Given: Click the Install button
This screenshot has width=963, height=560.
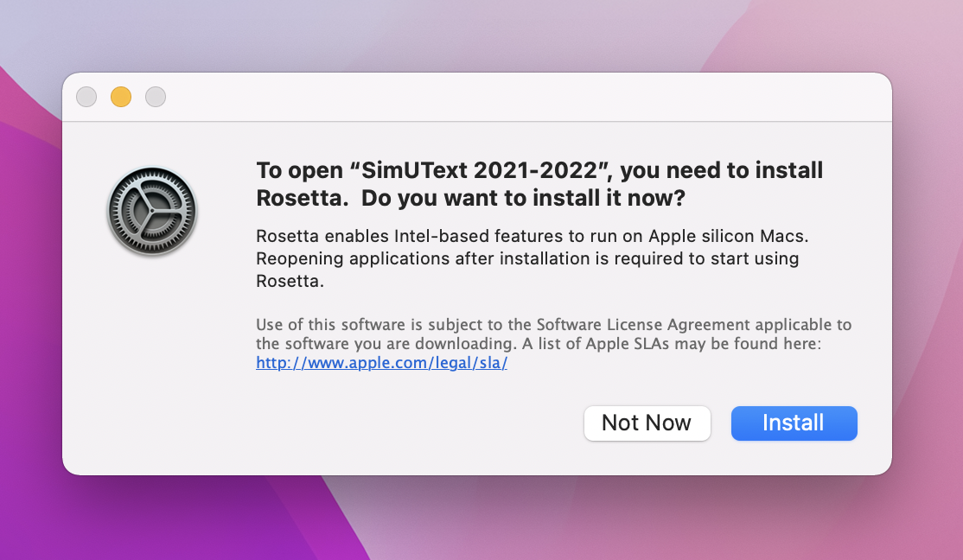Looking at the screenshot, I should [x=794, y=423].
